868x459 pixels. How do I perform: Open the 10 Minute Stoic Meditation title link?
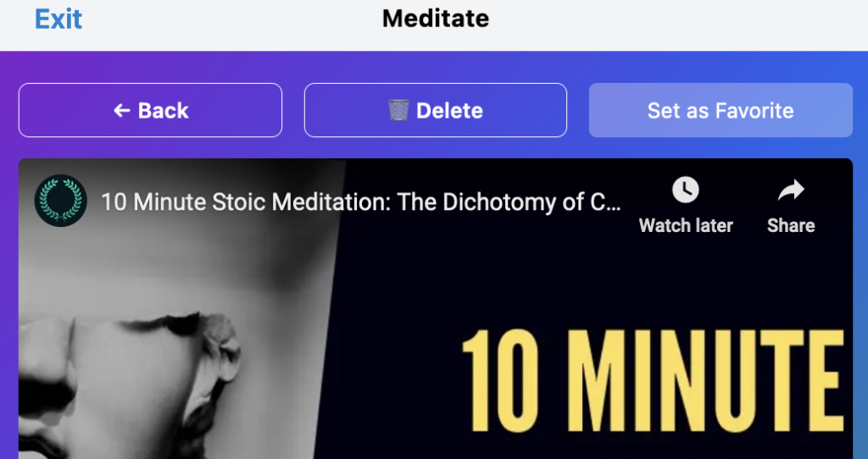point(360,202)
